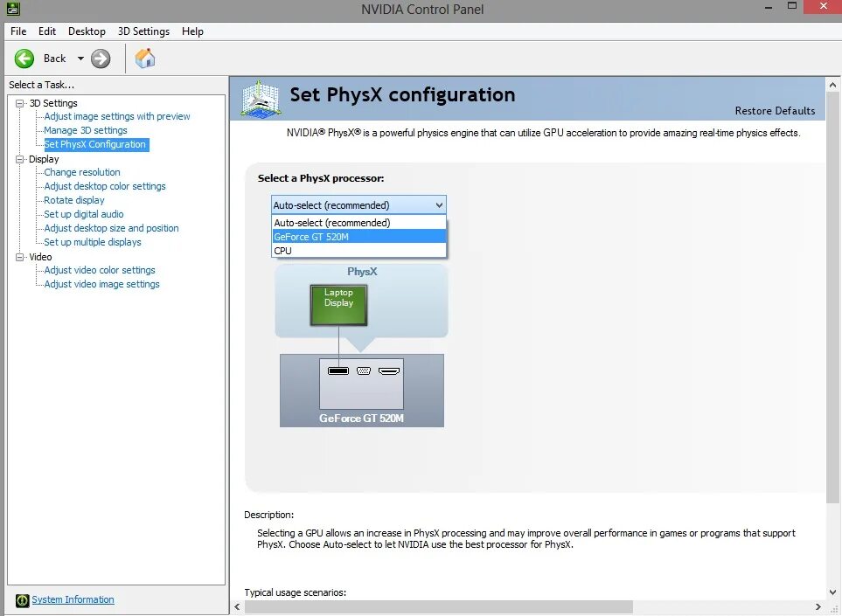Image resolution: width=842 pixels, height=616 pixels.
Task: Click the Display tree label
Action: (44, 159)
